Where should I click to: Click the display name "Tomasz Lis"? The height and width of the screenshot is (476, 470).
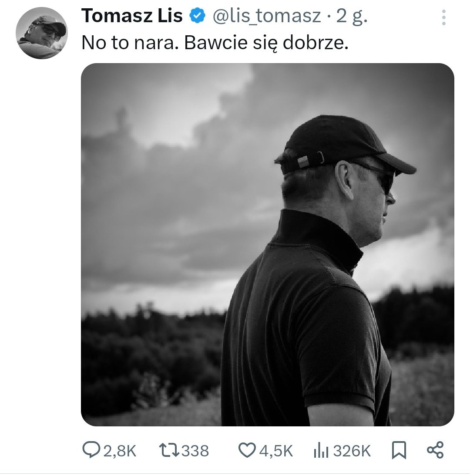coord(132,17)
